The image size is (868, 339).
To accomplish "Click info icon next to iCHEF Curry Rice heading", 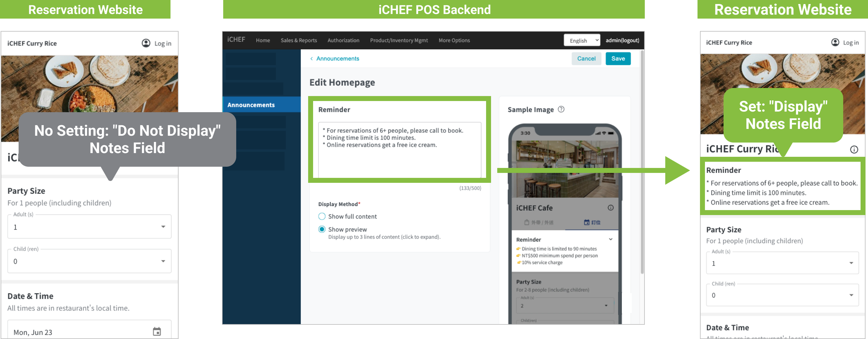I will (x=854, y=150).
